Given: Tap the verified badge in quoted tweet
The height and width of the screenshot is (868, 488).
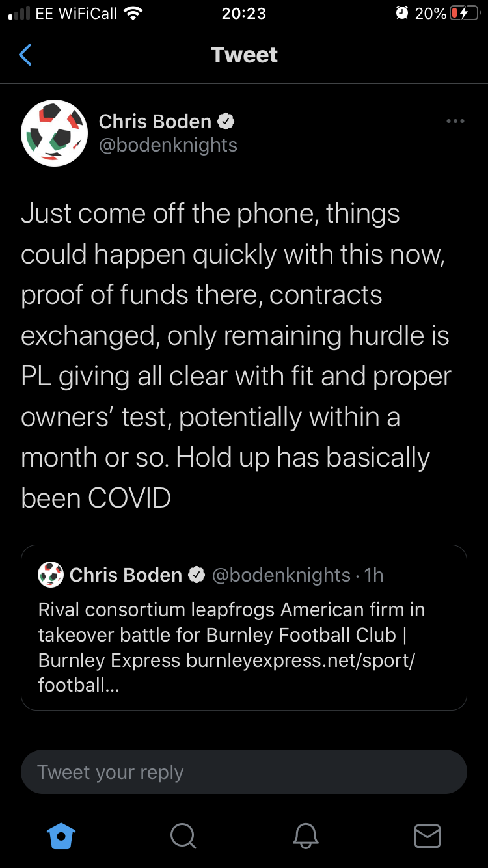Looking at the screenshot, I should click(197, 575).
